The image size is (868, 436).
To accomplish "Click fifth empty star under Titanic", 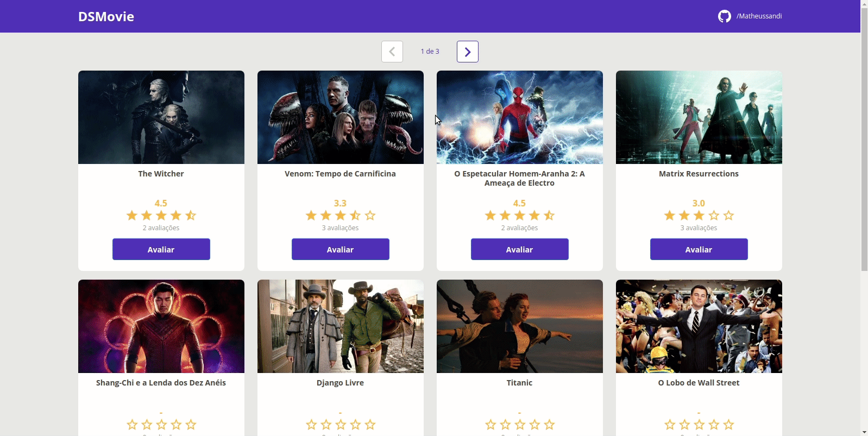I will (549, 425).
